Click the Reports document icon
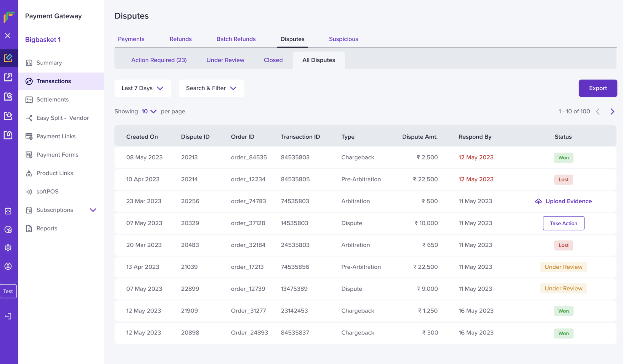Screen dimensions: 623x364 click(x=29, y=229)
